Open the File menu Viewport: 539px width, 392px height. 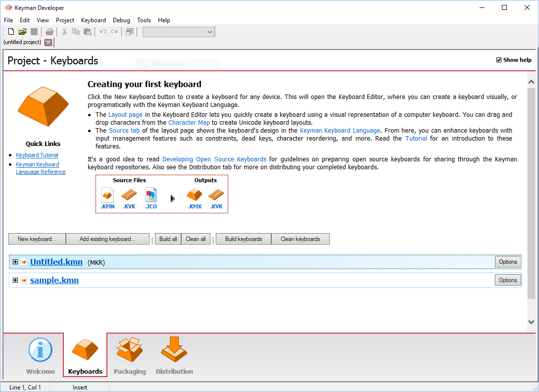point(8,20)
